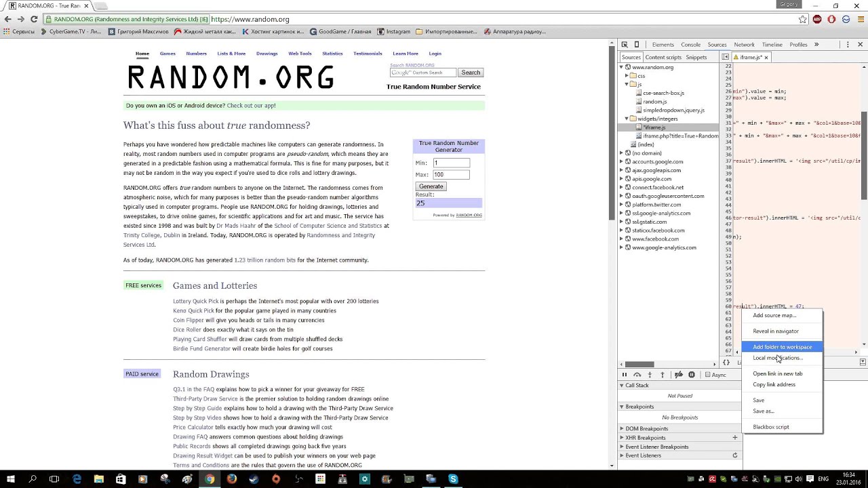Open Check out our app link
The width and height of the screenshot is (868, 488).
251,106
